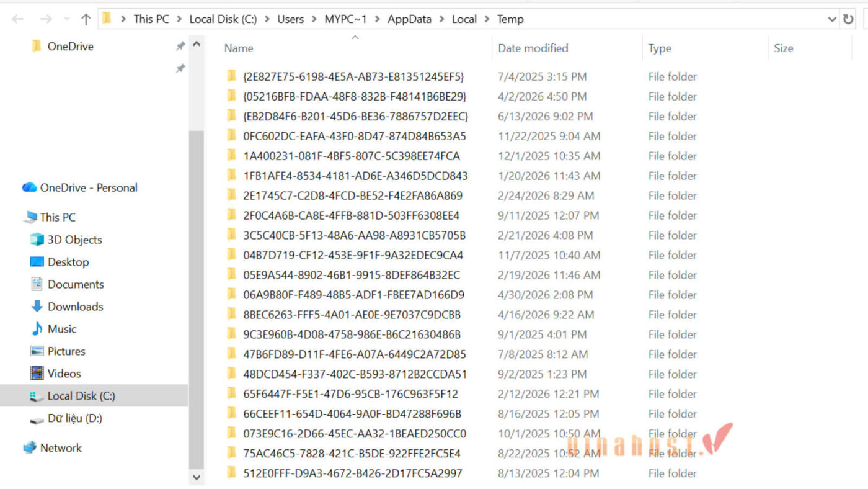Image resolution: width=868 pixels, height=489 pixels.
Task: Click the Videos film icon
Action: (37, 374)
